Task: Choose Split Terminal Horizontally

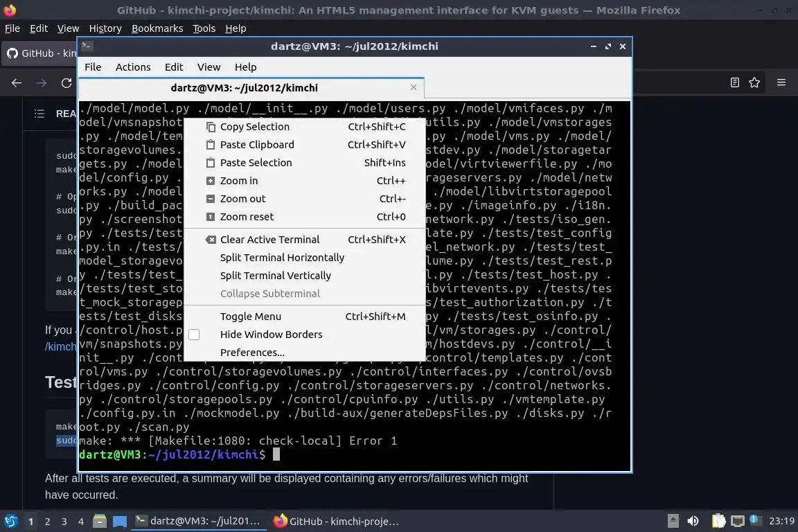Action: (x=304, y=258)
